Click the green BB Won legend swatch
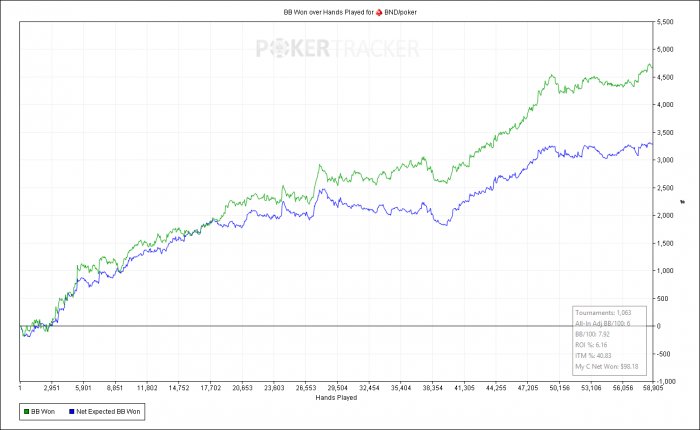 click(26, 412)
